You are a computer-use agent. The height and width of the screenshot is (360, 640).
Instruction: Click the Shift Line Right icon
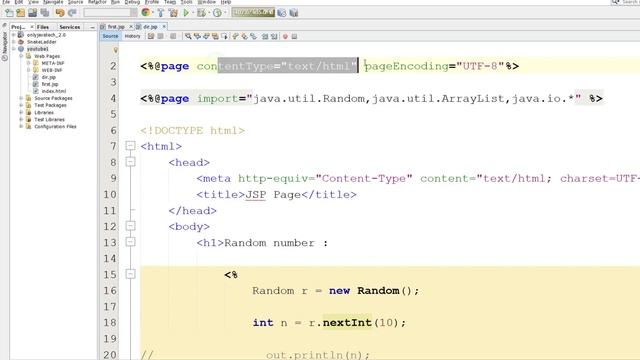click(x=274, y=36)
